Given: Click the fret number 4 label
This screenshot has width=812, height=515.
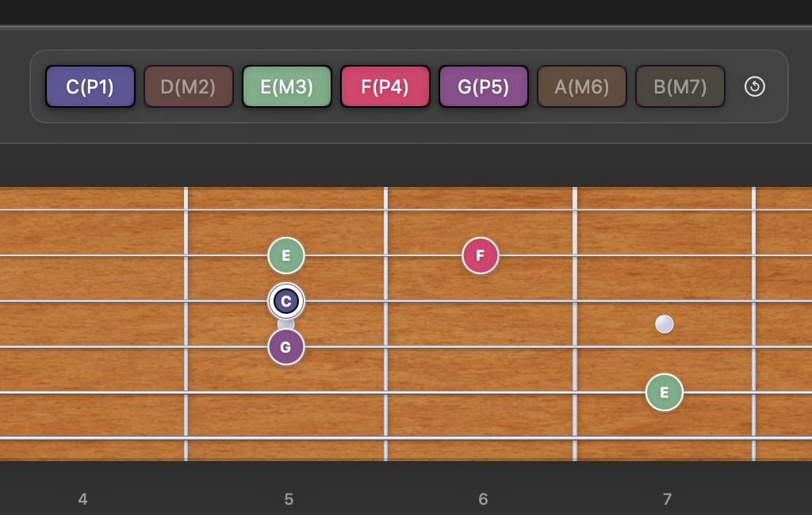Looking at the screenshot, I should tap(82, 499).
